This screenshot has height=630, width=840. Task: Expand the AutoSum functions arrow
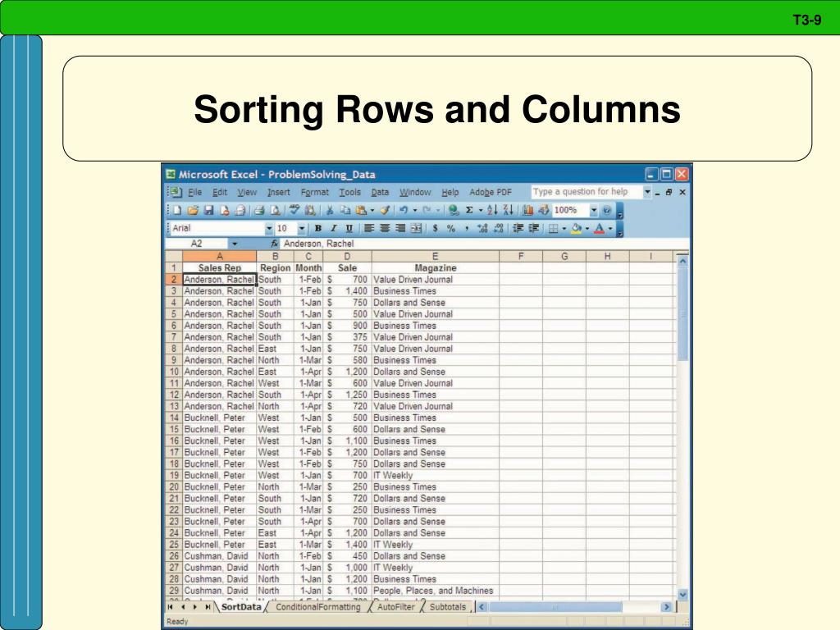tap(481, 211)
